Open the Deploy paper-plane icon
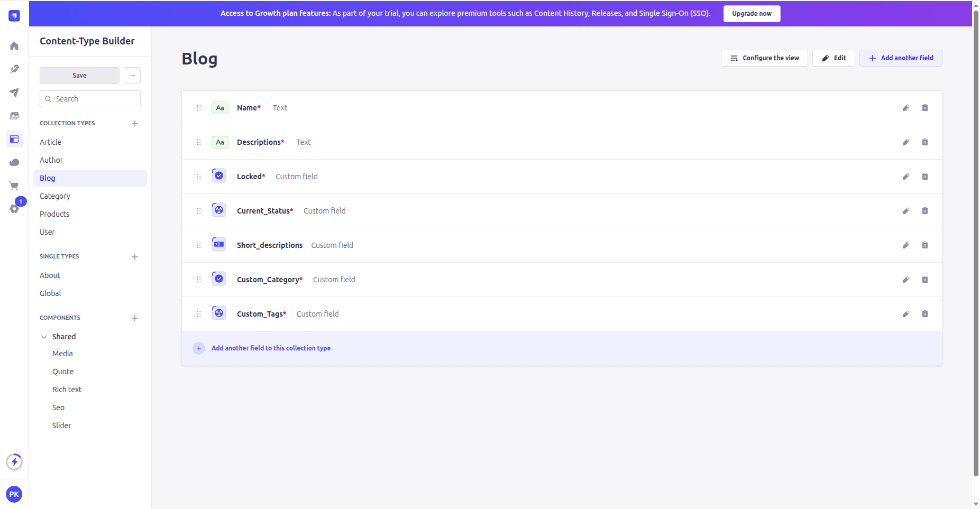Screen dimensions: 980x509 pyautogui.click(x=14, y=92)
